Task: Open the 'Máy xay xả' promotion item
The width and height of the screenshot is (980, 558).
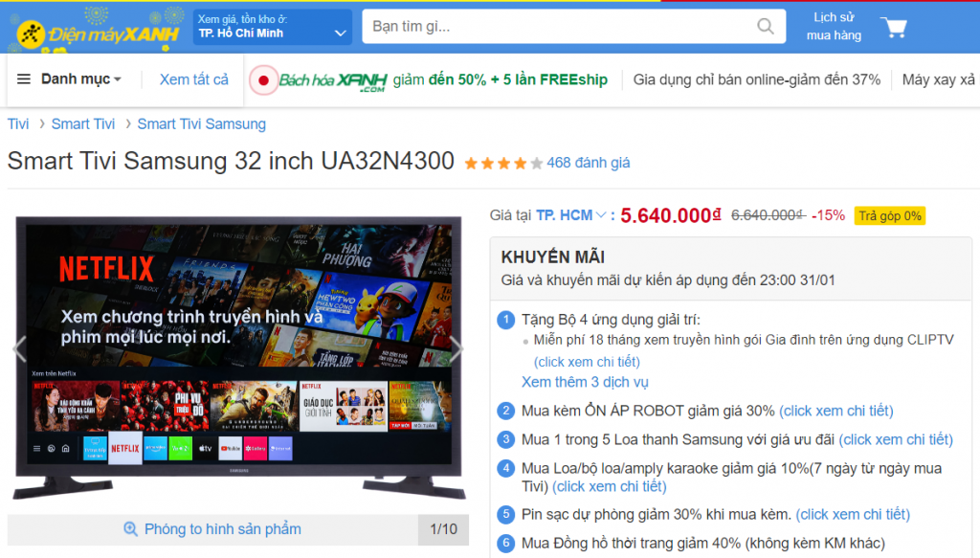Action: coord(938,79)
